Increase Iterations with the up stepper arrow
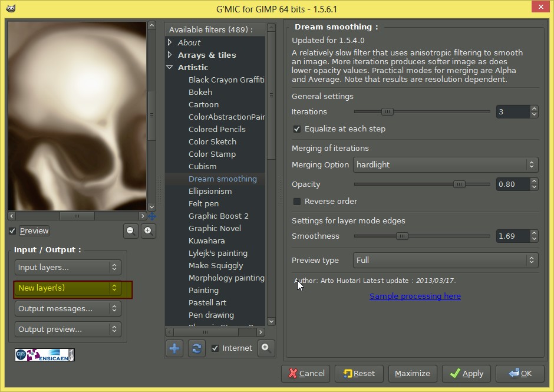 [x=534, y=109]
